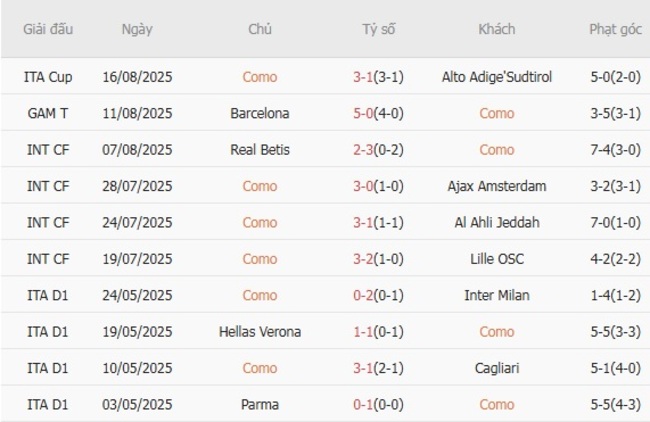Click Lille OSC team name
This screenshot has height=422, width=650.
point(496,259)
